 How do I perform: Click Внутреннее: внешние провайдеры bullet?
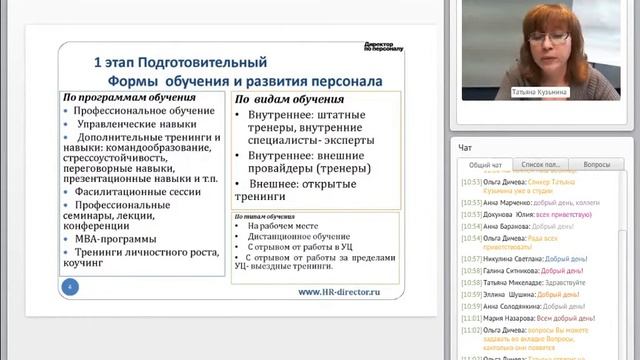click(304, 162)
